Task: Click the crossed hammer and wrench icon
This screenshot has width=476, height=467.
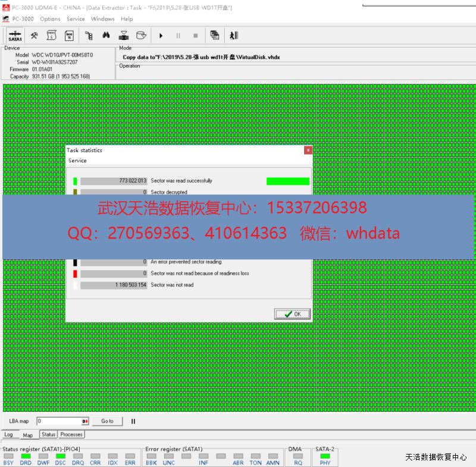Action: [35, 36]
